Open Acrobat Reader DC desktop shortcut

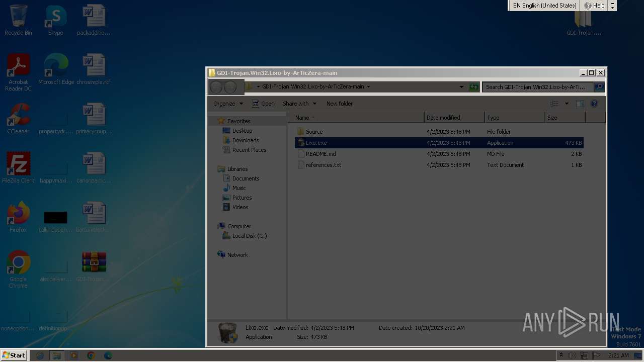coord(18,72)
